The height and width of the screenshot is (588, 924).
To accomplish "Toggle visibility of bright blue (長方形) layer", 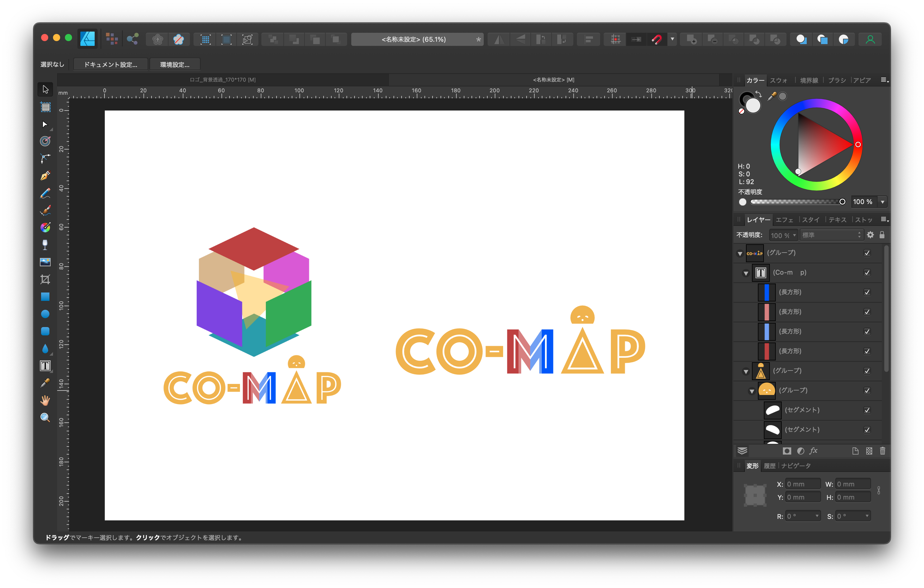I will point(867,292).
